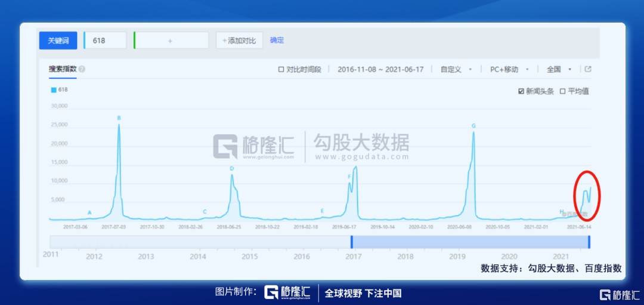This screenshot has width=644, height=305.
Task: Click the 关键词 keyword button
Action: pos(58,41)
